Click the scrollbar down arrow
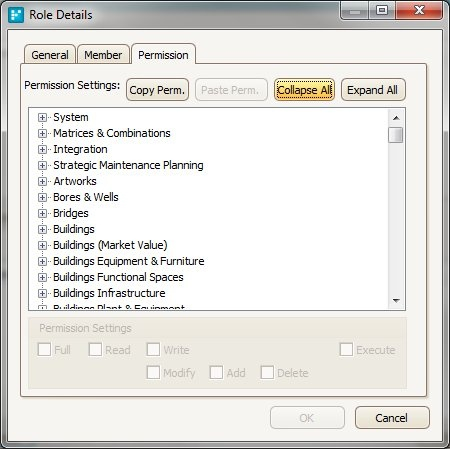450x449 pixels. (x=396, y=301)
